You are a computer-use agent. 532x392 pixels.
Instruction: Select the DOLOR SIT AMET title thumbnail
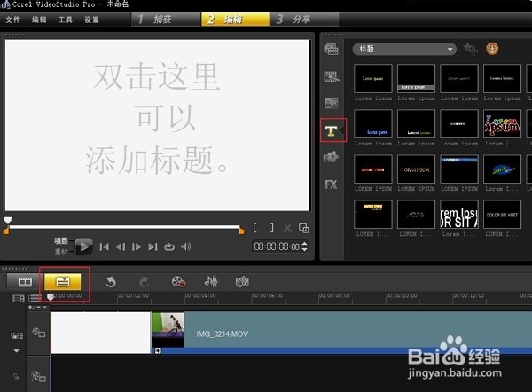(502, 215)
